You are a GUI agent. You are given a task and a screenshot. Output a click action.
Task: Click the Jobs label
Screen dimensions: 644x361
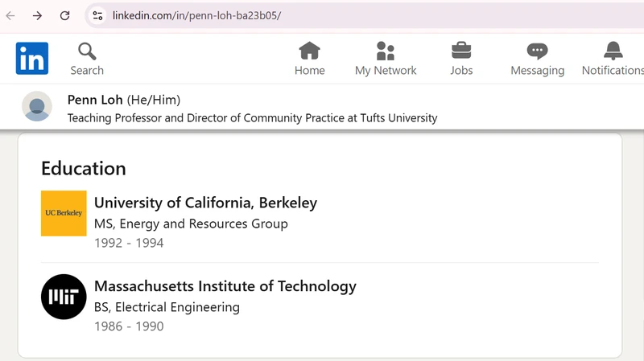click(461, 71)
